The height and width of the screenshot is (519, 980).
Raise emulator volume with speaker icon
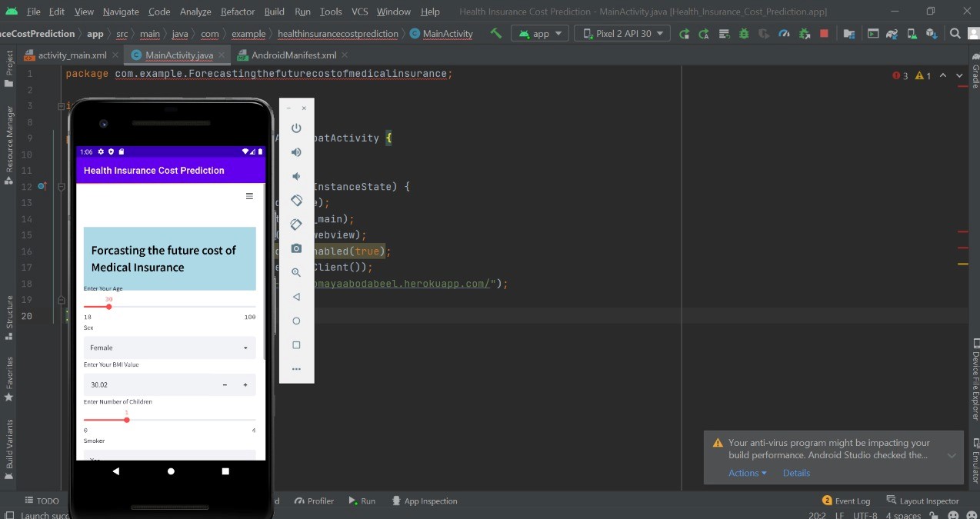pos(296,152)
